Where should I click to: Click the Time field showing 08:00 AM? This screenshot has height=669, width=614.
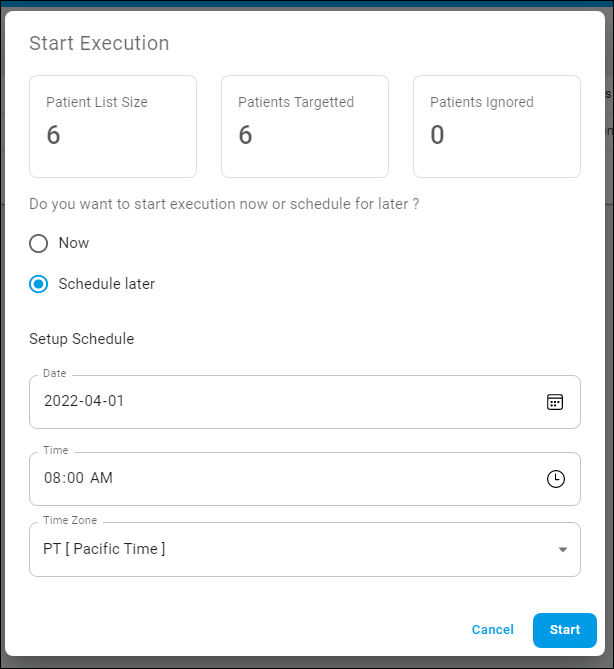305,479
